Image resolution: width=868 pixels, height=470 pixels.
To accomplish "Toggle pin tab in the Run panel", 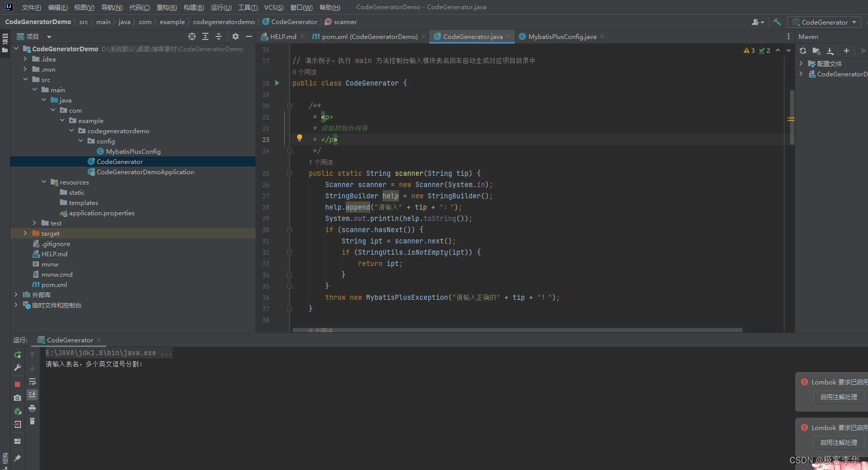I will click(x=17, y=458).
